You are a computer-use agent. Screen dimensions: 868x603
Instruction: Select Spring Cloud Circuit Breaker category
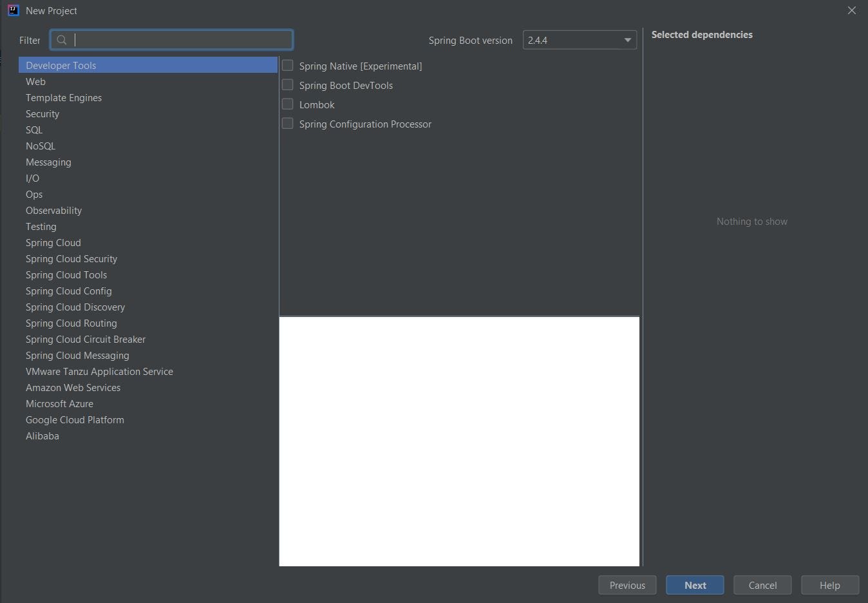coord(148,339)
